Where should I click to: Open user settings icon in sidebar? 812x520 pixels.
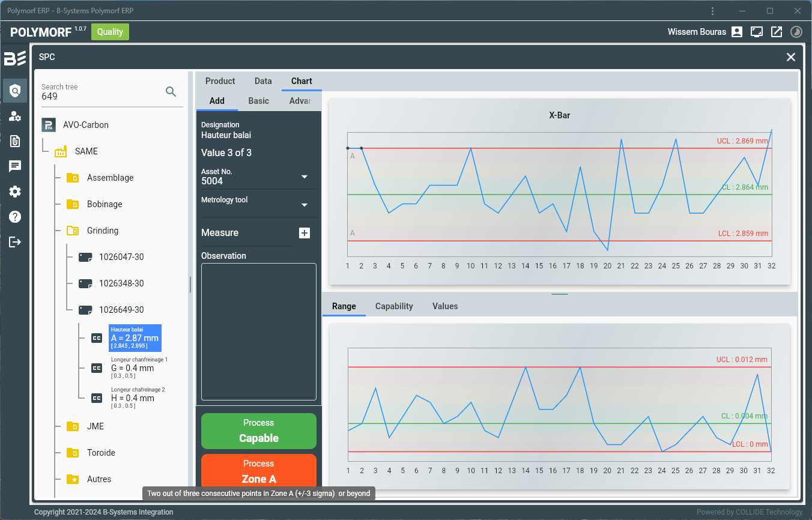(15, 116)
